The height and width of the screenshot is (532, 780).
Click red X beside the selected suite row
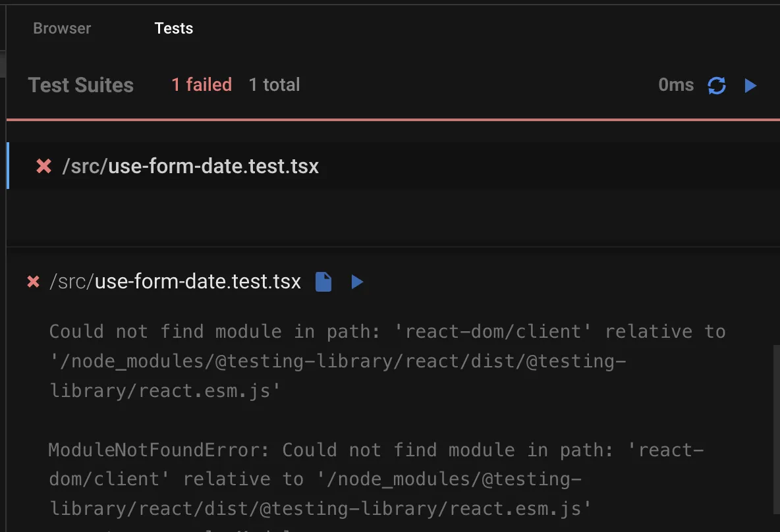(43, 167)
